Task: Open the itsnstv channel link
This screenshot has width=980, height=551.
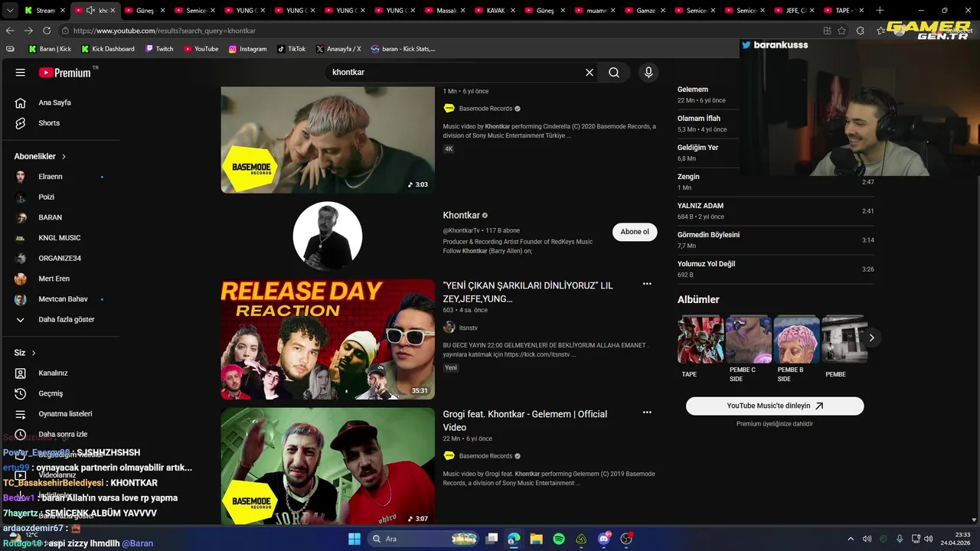Action: [x=468, y=328]
